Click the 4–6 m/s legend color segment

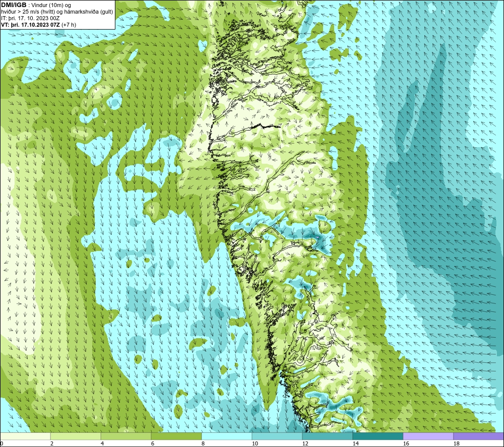pyautogui.click(x=126, y=436)
